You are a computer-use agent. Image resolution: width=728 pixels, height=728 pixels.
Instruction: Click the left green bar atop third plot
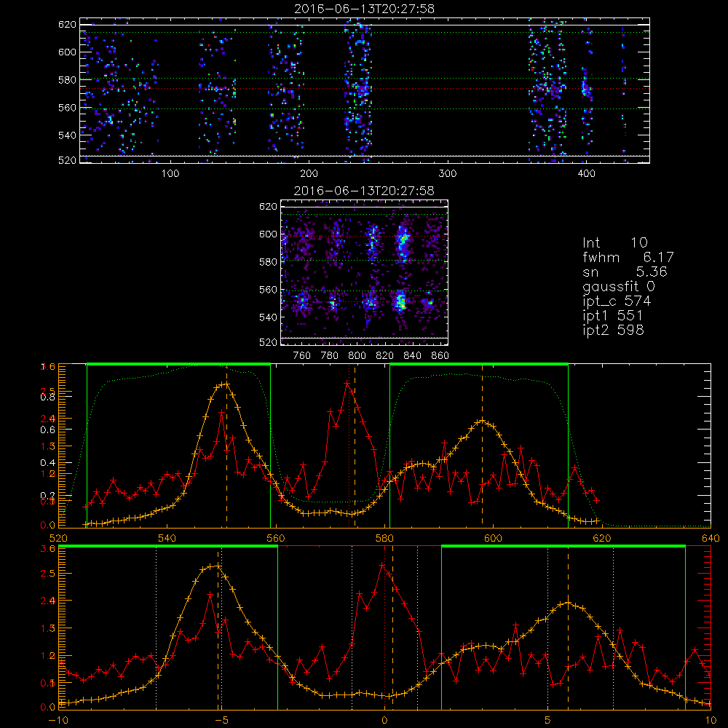[x=179, y=364]
